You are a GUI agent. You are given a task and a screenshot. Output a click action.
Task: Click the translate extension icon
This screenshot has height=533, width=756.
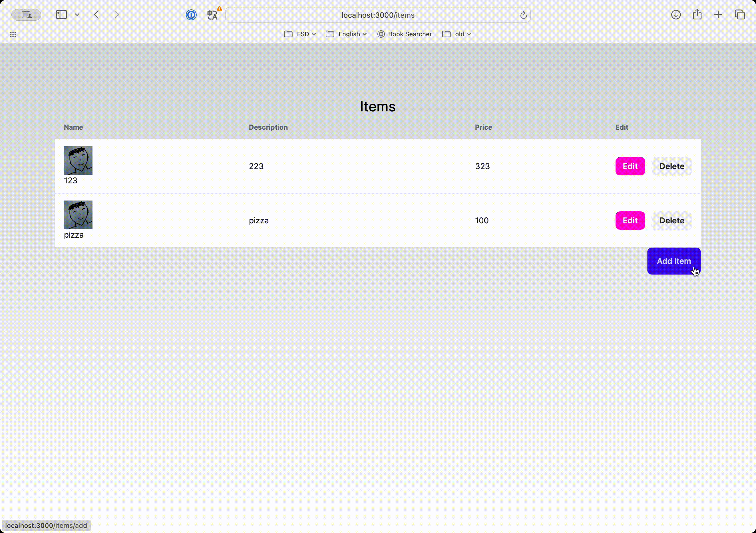click(213, 15)
